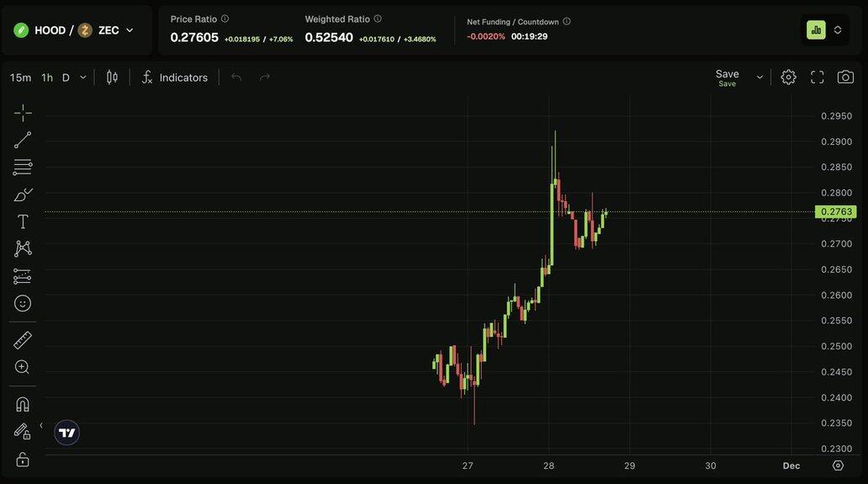Switch to the 15m timeframe
868x484 pixels.
[x=20, y=77]
